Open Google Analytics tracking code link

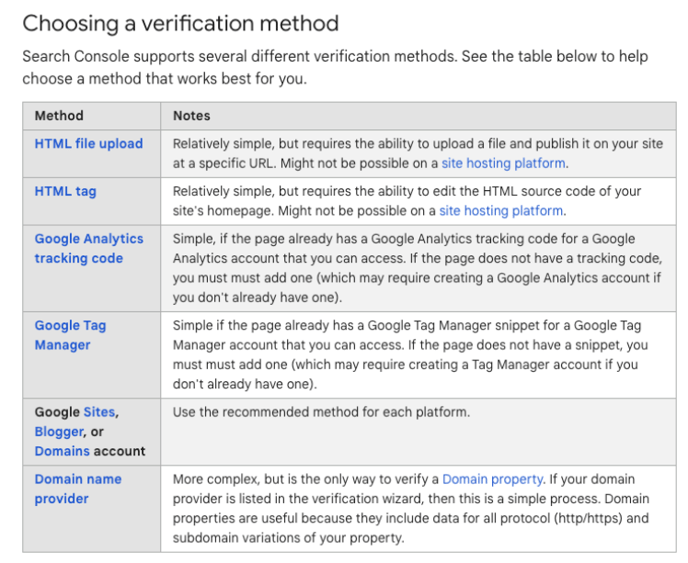[88, 248]
